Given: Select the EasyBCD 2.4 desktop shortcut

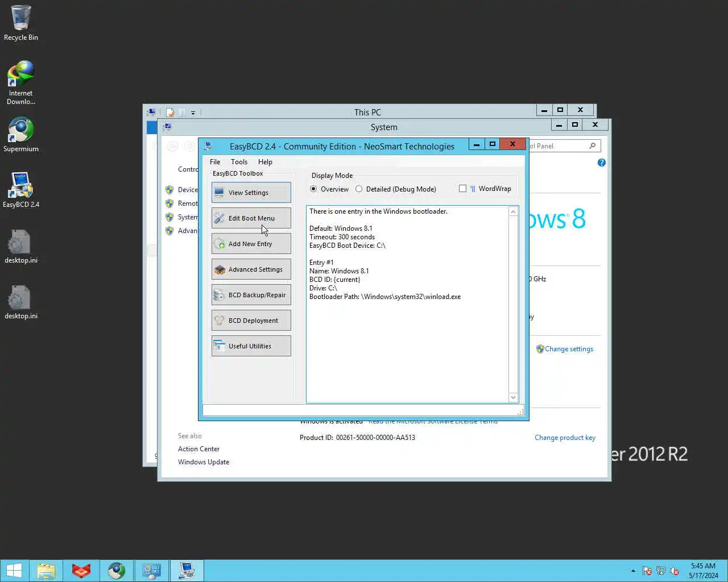Looking at the screenshot, I should pyautogui.click(x=21, y=190).
